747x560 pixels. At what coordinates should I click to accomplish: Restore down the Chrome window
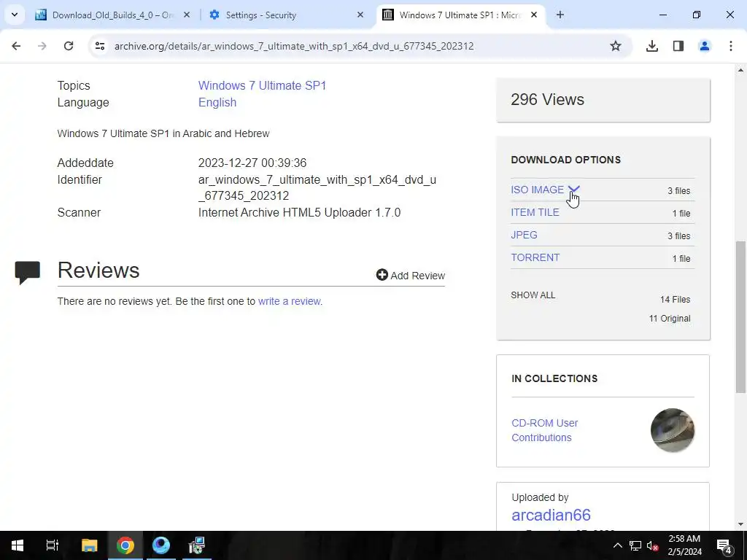click(x=697, y=15)
